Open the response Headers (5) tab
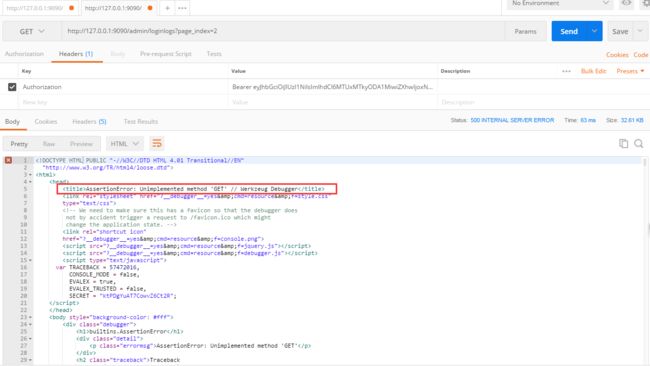Image resolution: width=650 pixels, height=366 pixels. point(89,121)
